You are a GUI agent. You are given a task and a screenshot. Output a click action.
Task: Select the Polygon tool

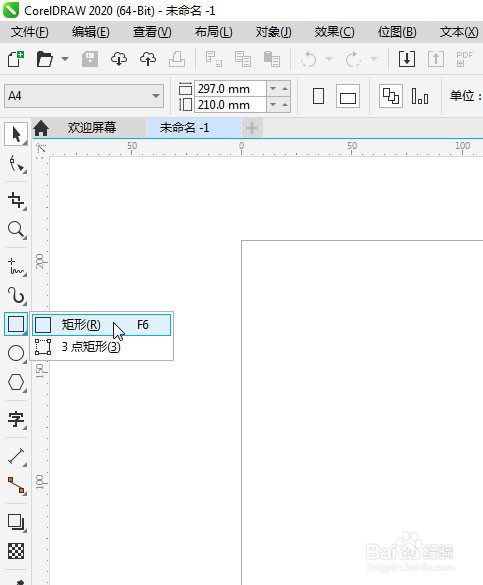[16, 382]
